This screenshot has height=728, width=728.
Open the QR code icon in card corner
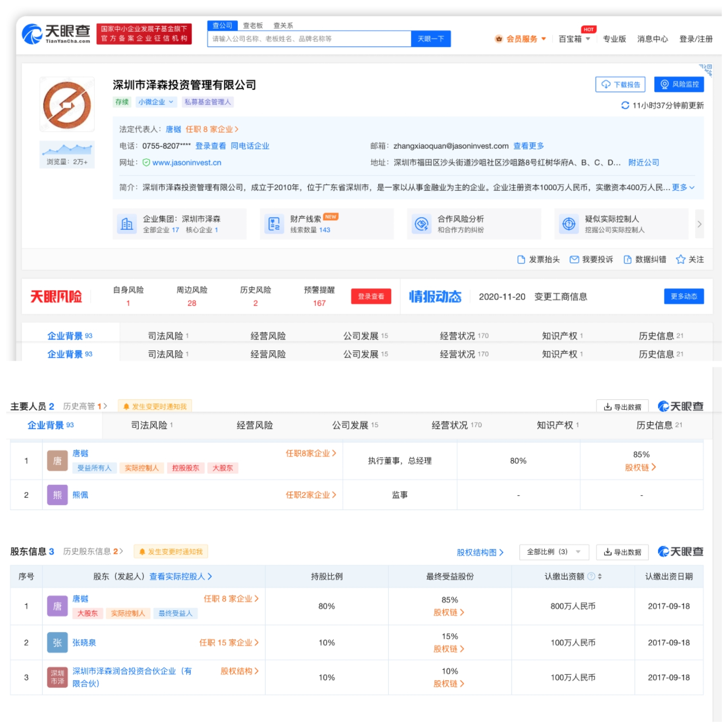click(706, 70)
